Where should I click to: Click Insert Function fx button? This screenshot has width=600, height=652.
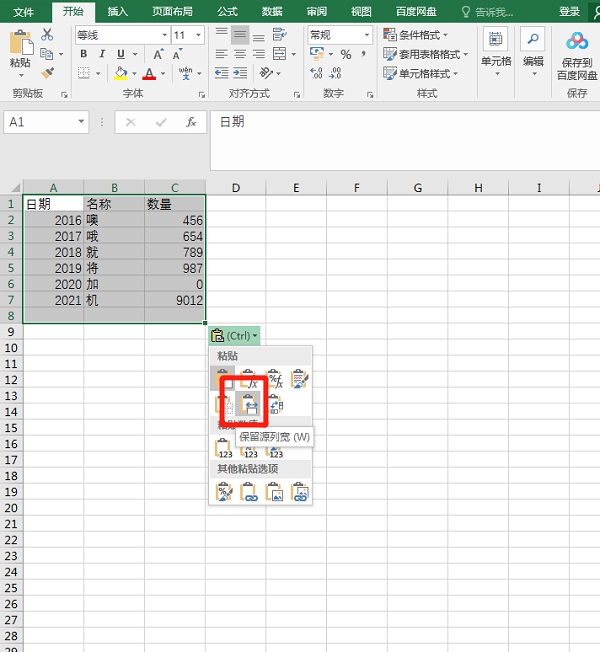pos(191,122)
